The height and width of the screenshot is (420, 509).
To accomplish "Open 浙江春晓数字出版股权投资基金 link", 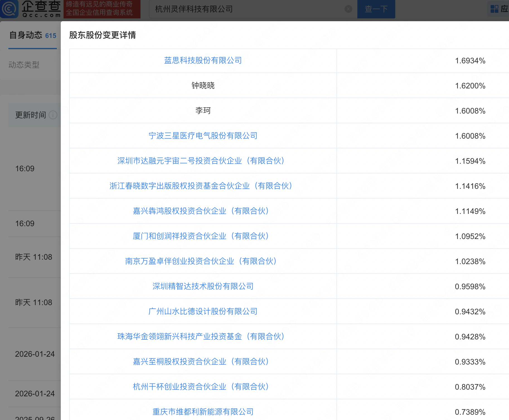I will (201, 186).
